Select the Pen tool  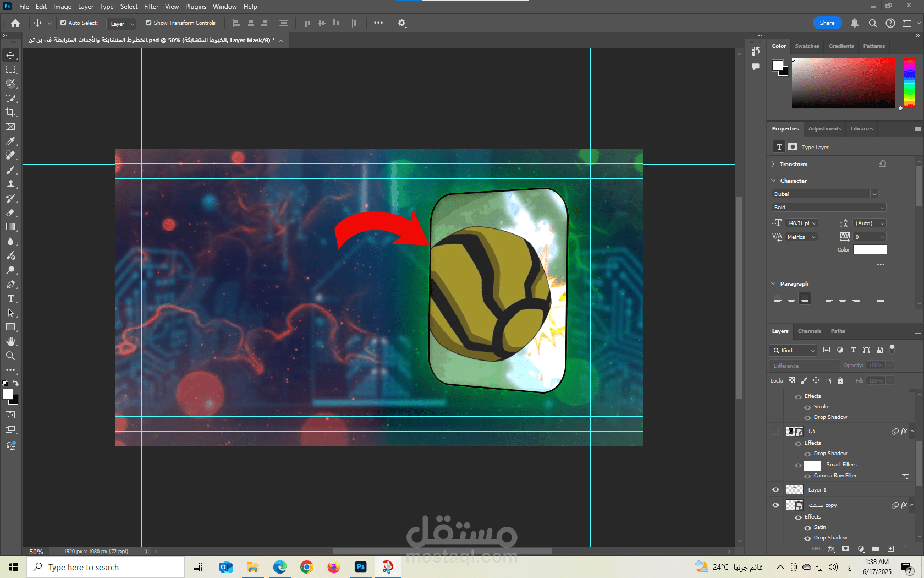(10, 285)
